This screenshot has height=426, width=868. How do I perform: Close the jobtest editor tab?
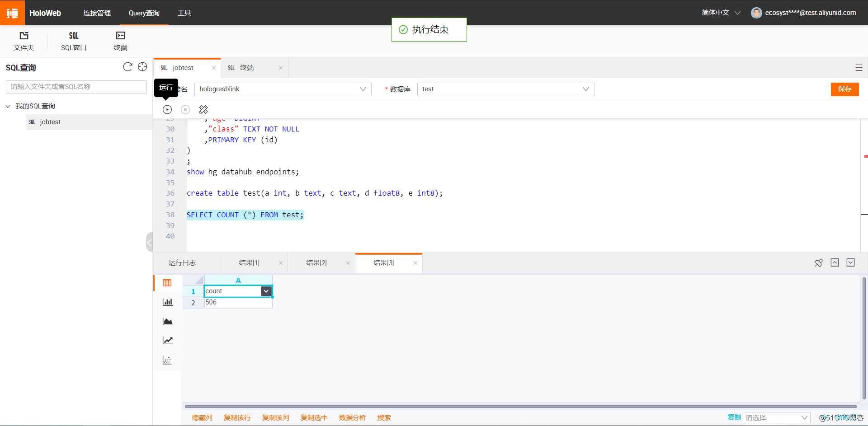point(214,68)
